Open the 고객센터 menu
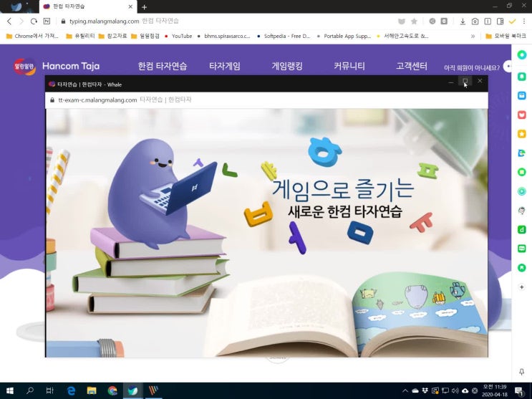The width and height of the screenshot is (532, 399). click(412, 66)
